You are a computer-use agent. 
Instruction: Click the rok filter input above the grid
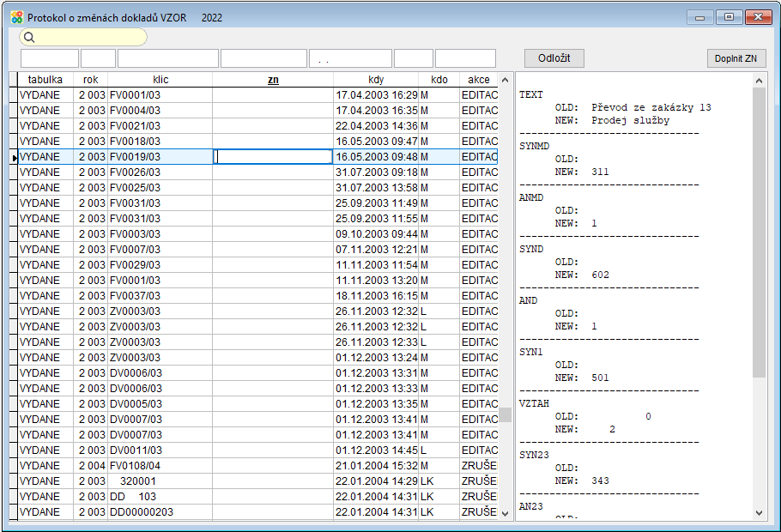click(x=98, y=58)
